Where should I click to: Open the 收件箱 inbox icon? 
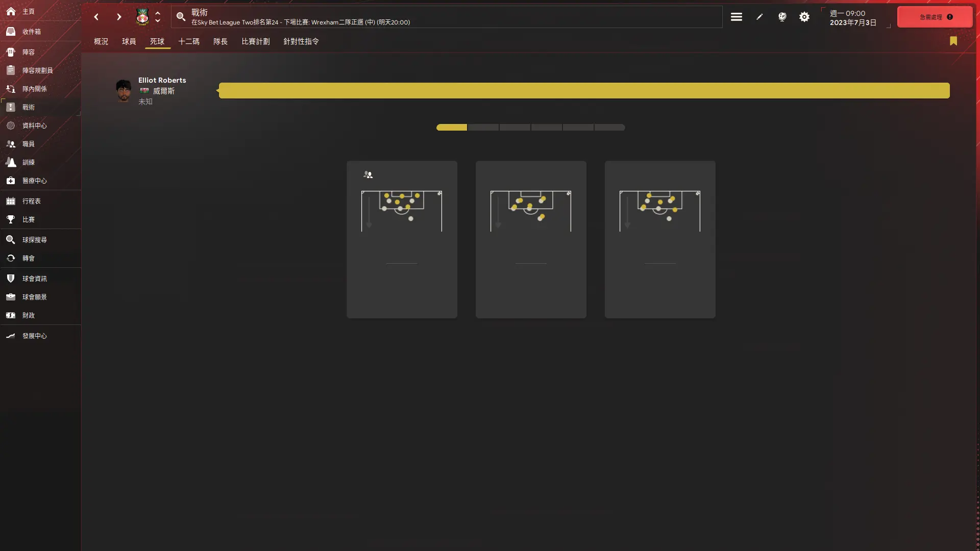pyautogui.click(x=11, y=32)
